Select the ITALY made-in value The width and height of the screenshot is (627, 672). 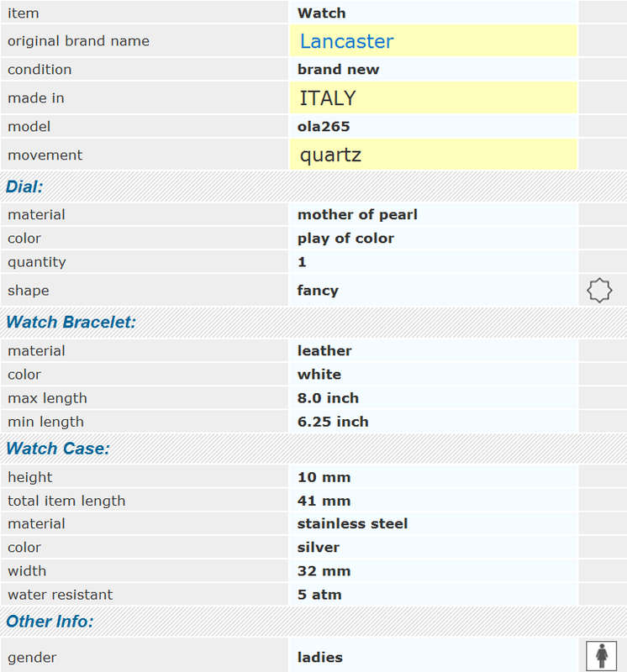click(x=328, y=98)
